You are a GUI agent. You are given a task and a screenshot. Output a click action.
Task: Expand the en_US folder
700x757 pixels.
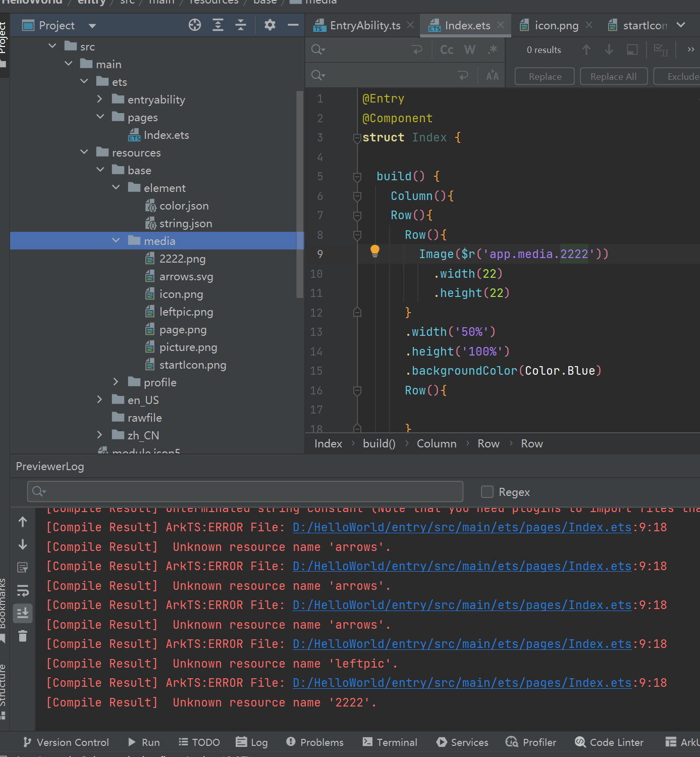tap(100, 399)
